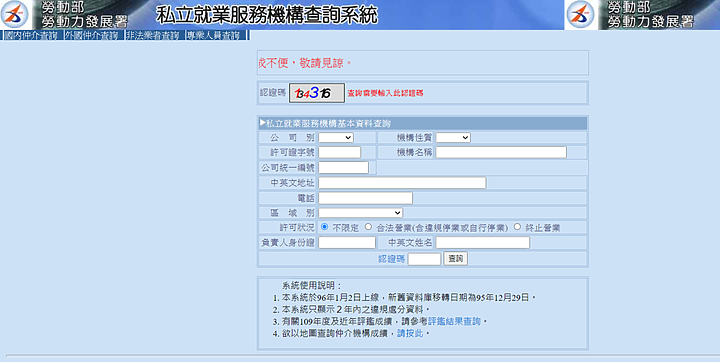720x362 pixels.
Task: Click the note about 96年1月2日上線
Action: [408, 297]
